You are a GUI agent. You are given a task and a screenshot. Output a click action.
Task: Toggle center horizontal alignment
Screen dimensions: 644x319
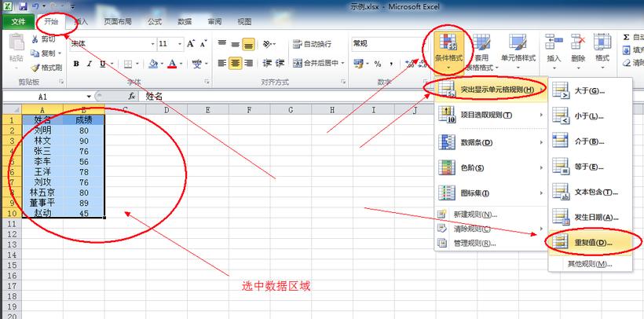click(235, 64)
